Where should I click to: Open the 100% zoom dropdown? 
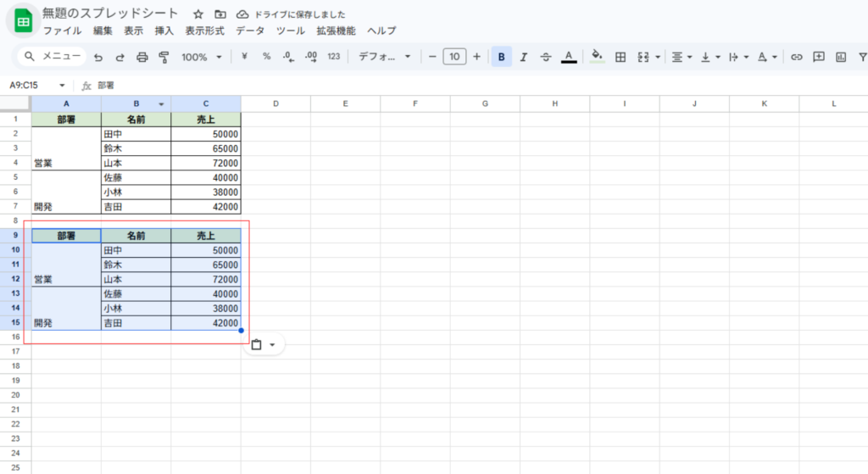point(201,57)
